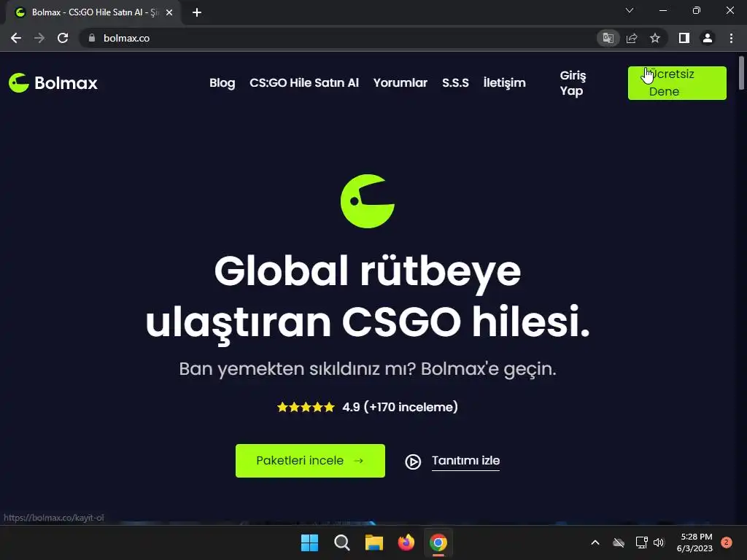Click the large green Bolmax emblem

tap(368, 201)
